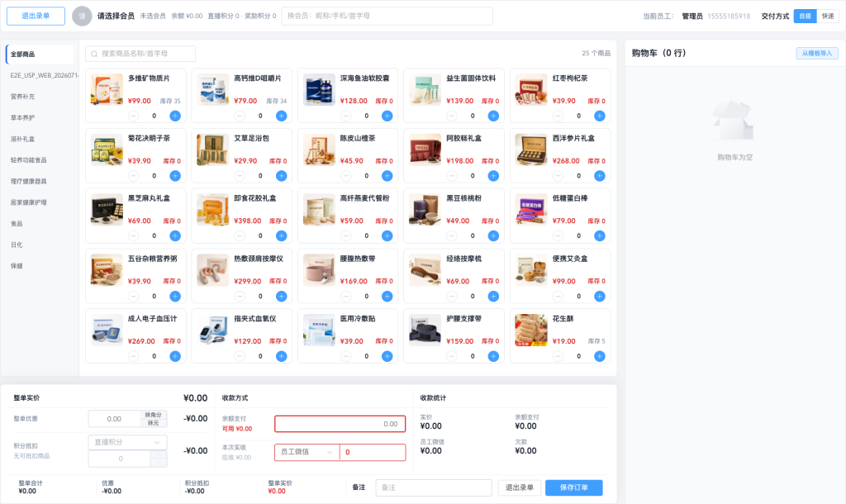Screen dimensions: 846x504
Task: Click 余额支付 amount field
Action: (340, 424)
